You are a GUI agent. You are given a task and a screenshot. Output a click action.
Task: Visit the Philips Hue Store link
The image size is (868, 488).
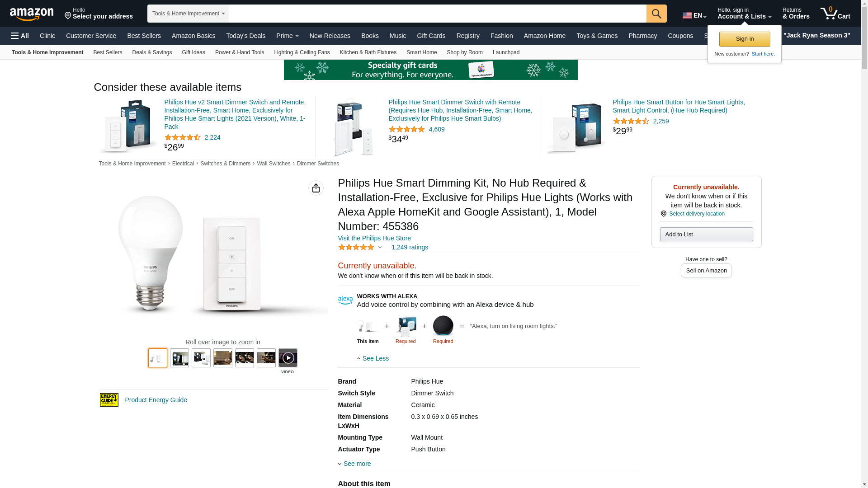pos(374,238)
